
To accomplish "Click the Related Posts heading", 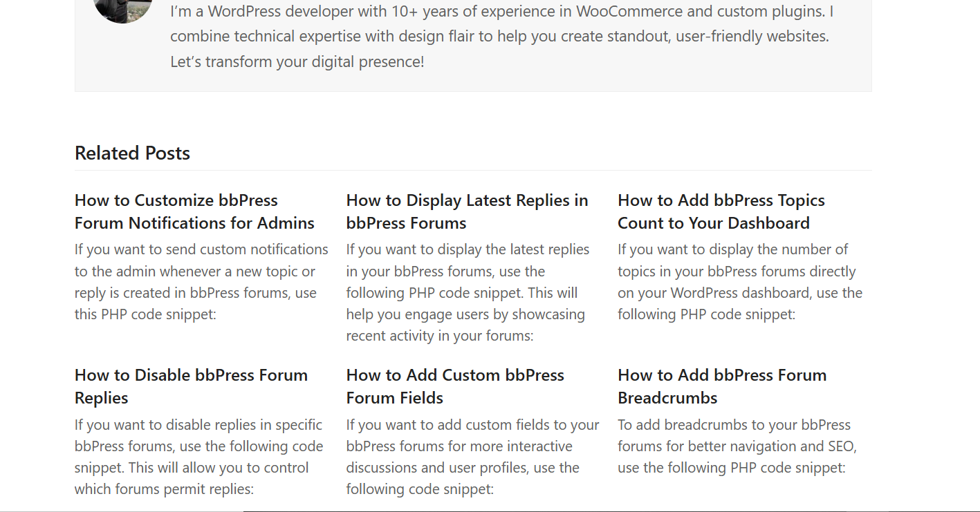I will 132,153.
